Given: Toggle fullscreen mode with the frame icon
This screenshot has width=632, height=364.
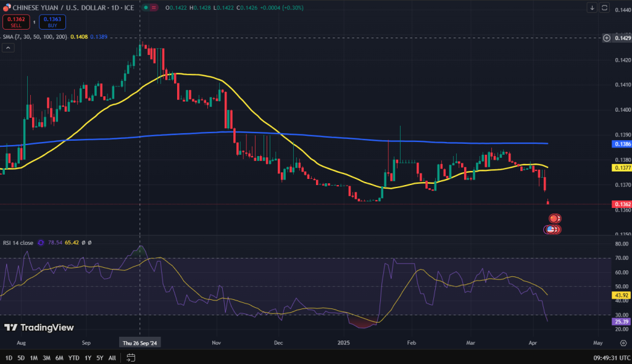Looking at the screenshot, I should click(605, 7).
